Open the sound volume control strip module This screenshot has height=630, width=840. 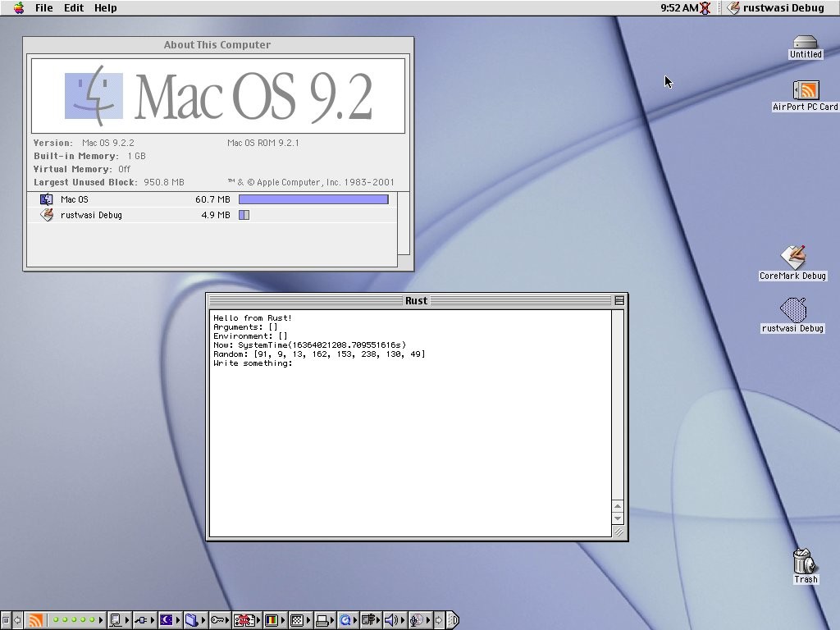[392, 621]
